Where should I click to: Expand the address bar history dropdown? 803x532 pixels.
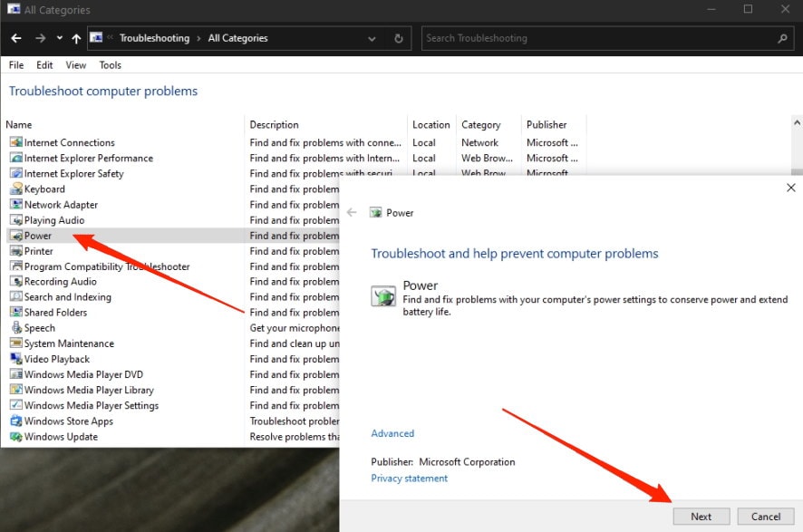point(372,38)
